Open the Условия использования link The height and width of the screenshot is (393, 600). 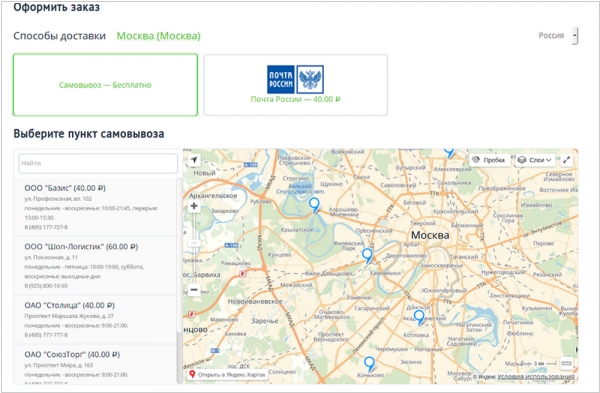pos(536,377)
